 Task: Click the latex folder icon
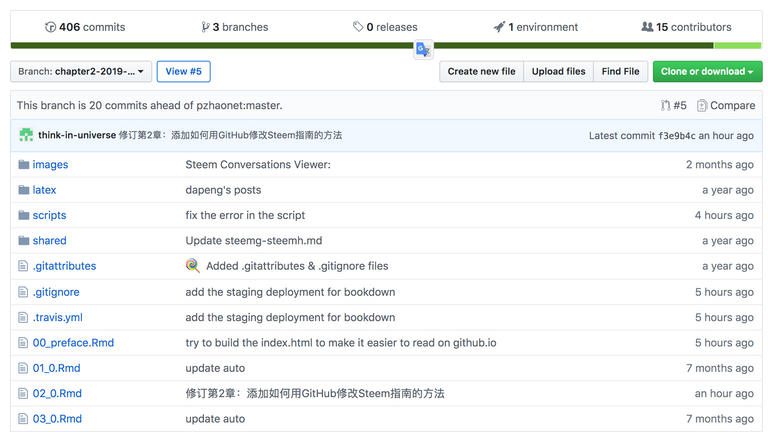pos(24,190)
